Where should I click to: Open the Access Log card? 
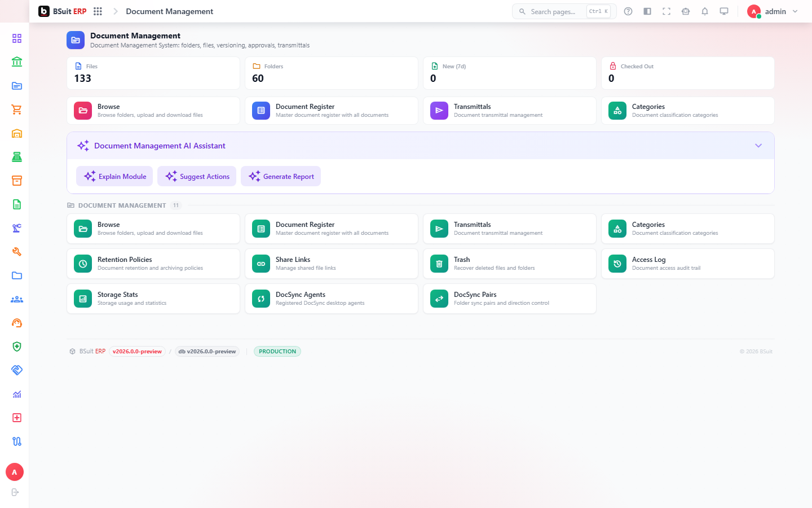[x=688, y=264]
